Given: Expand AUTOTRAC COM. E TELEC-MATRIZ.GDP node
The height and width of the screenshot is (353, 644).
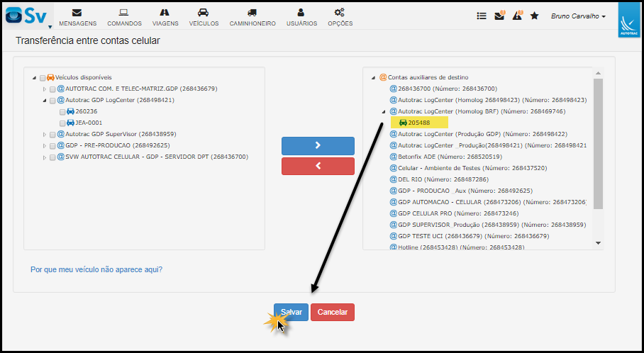Looking at the screenshot, I should 45,89.
